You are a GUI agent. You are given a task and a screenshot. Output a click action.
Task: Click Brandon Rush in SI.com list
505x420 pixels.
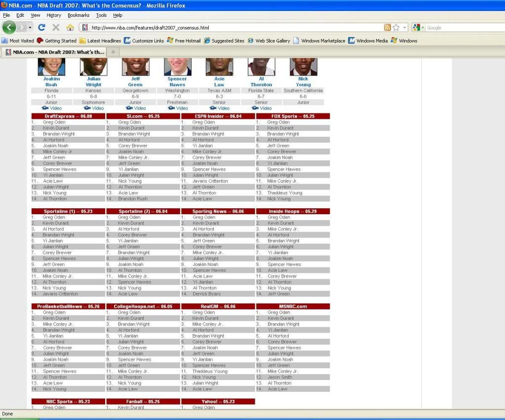(x=133, y=199)
